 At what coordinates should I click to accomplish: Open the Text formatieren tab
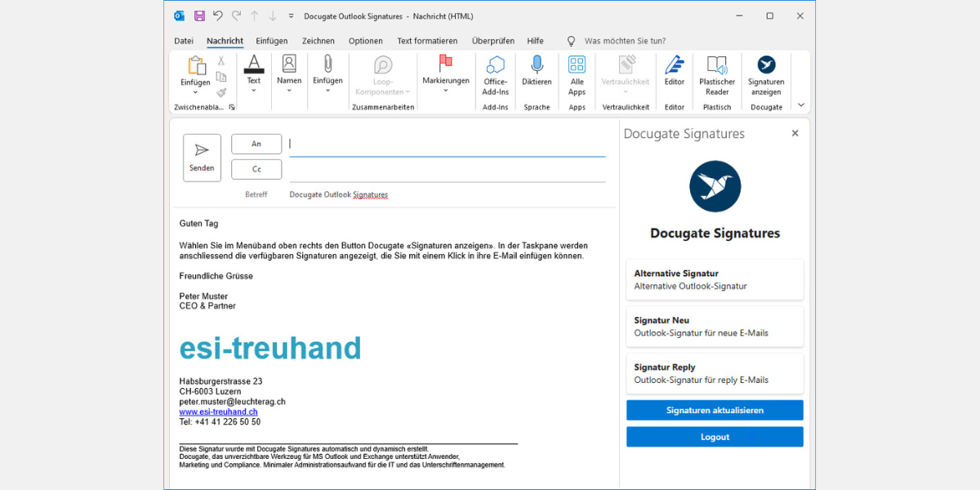coord(426,41)
